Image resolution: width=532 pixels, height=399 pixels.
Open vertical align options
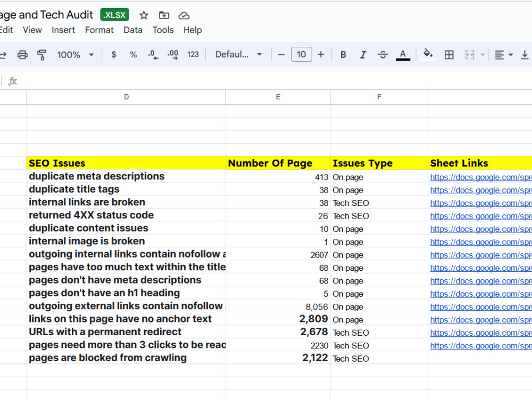[525, 55]
